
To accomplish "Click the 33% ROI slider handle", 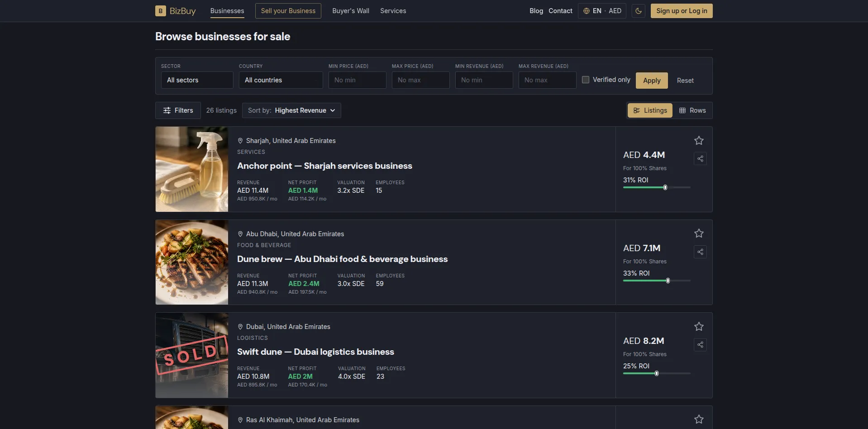I will click(668, 281).
